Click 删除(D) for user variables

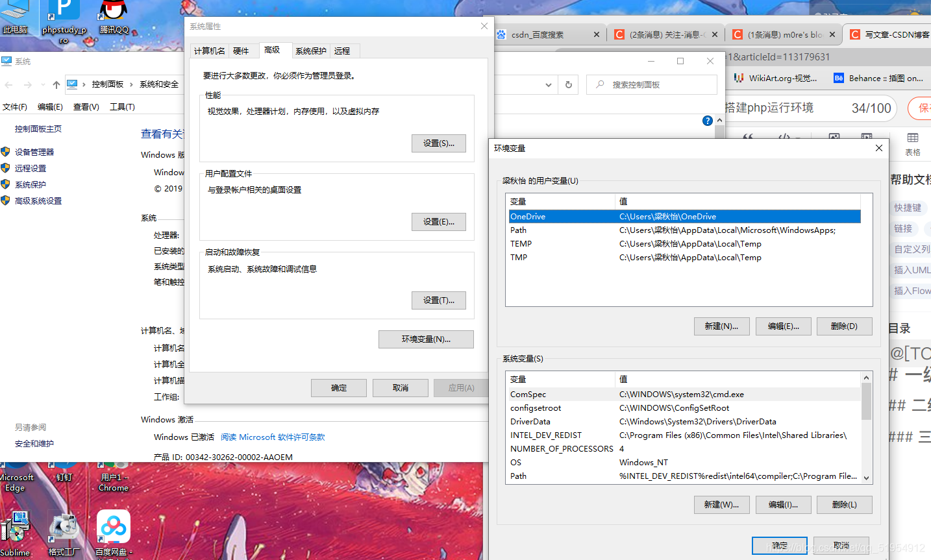pyautogui.click(x=845, y=326)
